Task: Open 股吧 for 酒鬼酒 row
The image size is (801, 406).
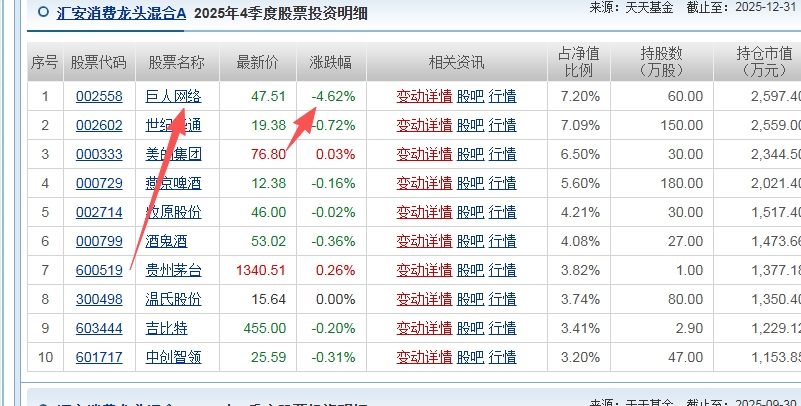Action: (x=470, y=241)
